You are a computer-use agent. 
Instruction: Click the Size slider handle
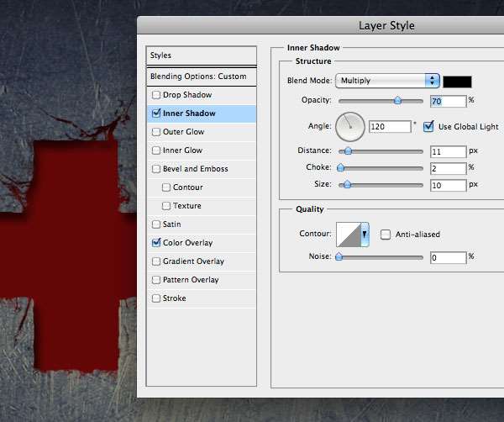point(345,184)
